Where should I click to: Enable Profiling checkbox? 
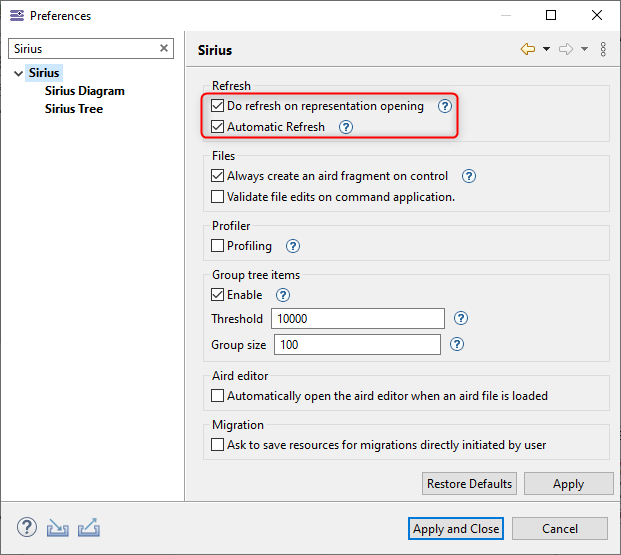tap(218, 246)
